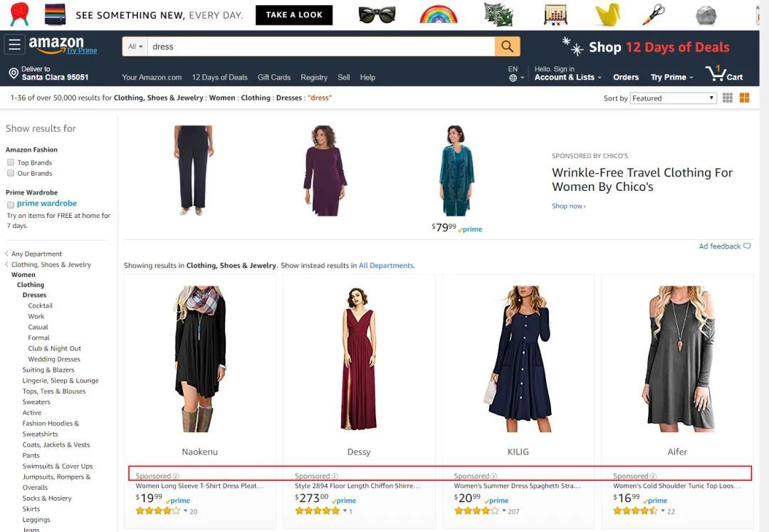This screenshot has width=769, height=532.
Task: Open KILIG navy dress thumbnail
Action: point(518,359)
